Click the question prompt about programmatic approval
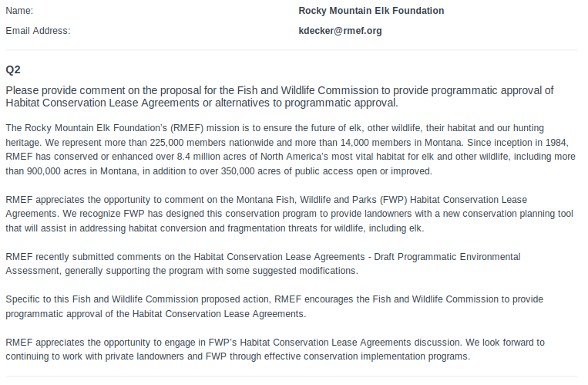The height and width of the screenshot is (385, 588). [x=280, y=96]
